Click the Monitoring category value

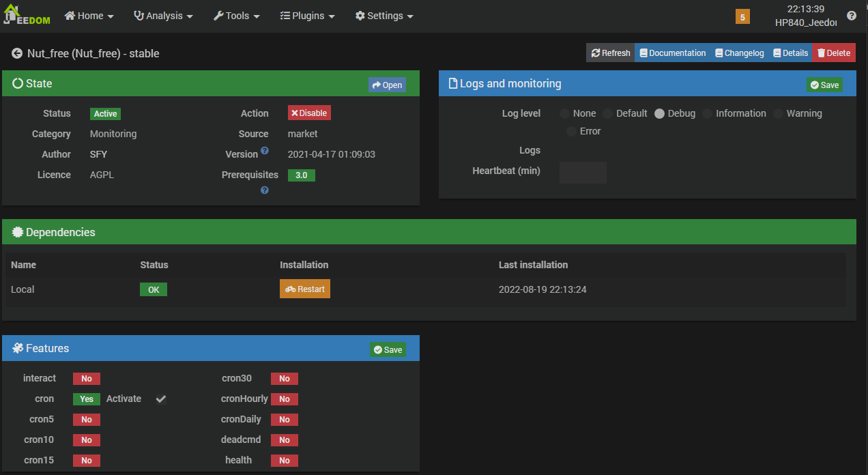[x=113, y=134]
